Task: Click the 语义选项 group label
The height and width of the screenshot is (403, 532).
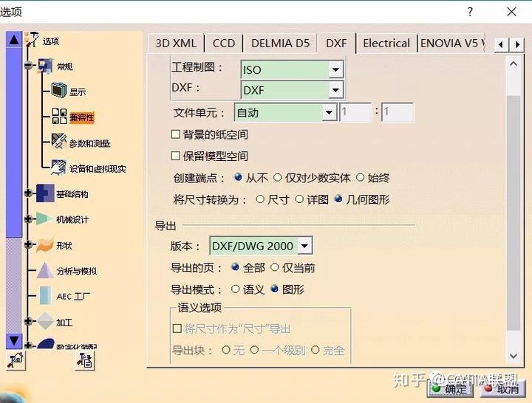Action: (x=199, y=308)
